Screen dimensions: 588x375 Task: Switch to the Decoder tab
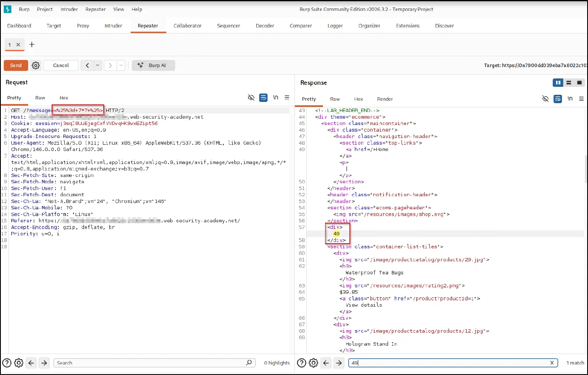click(265, 26)
